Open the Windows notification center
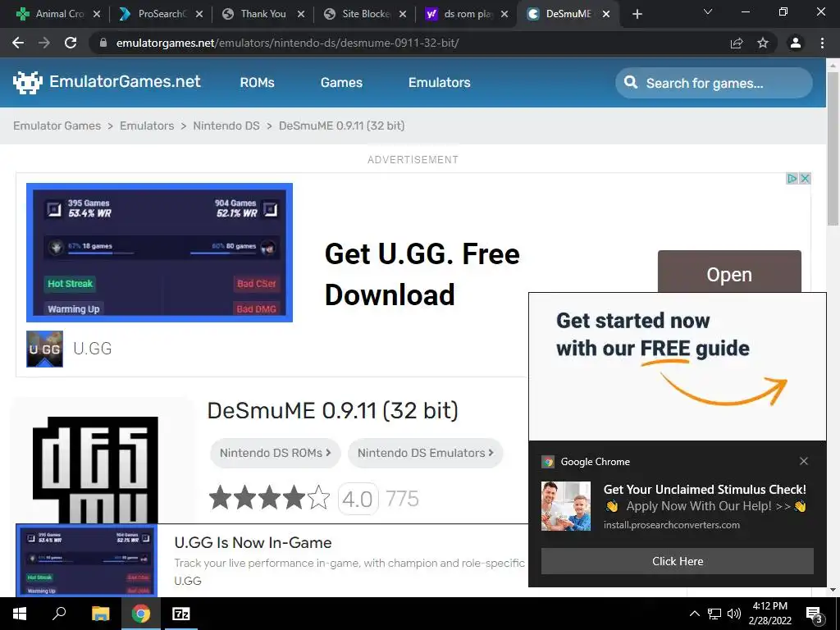The height and width of the screenshot is (630, 840). (815, 615)
